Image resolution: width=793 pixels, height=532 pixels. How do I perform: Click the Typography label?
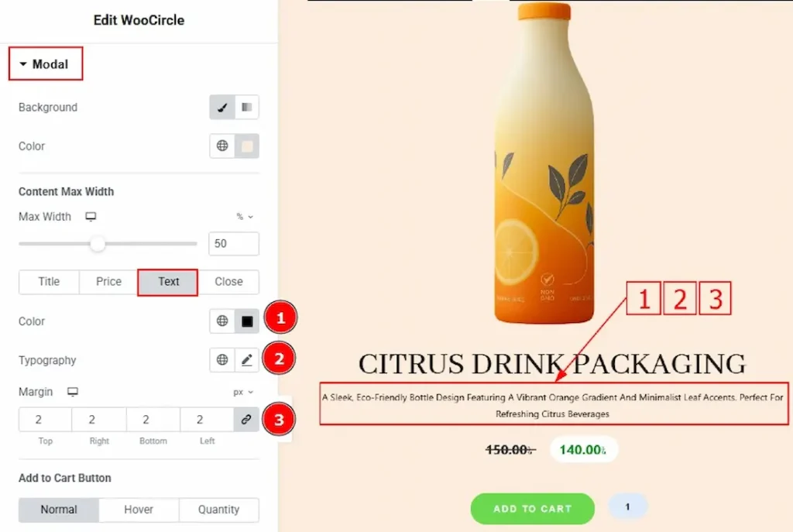point(47,361)
